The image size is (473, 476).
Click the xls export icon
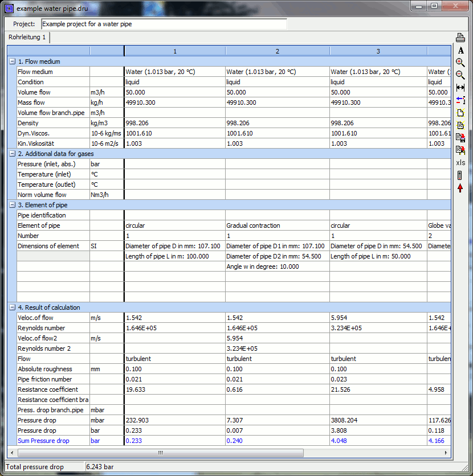pos(460,163)
